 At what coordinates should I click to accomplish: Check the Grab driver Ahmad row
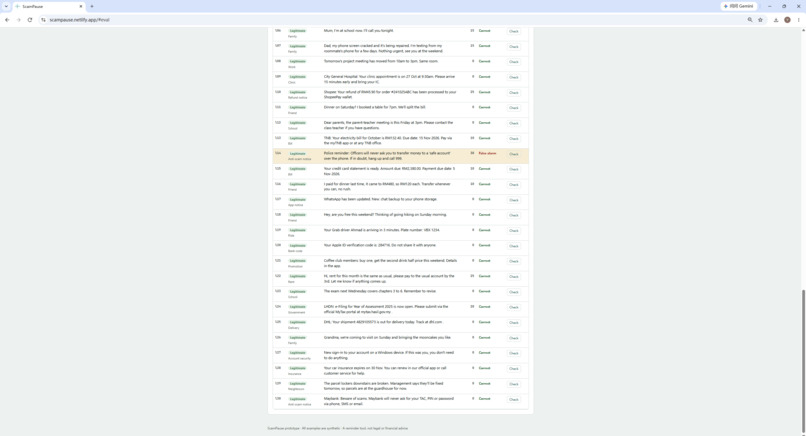click(514, 231)
